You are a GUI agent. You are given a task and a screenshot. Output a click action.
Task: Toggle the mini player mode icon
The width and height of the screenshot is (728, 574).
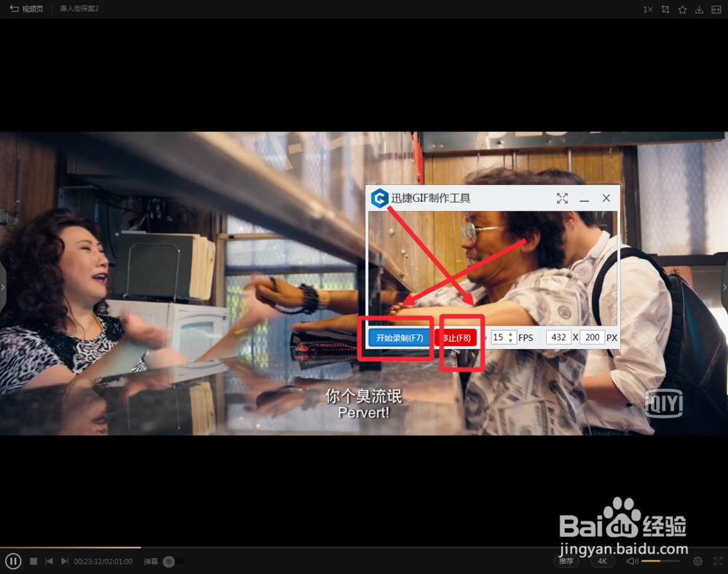pos(716,9)
